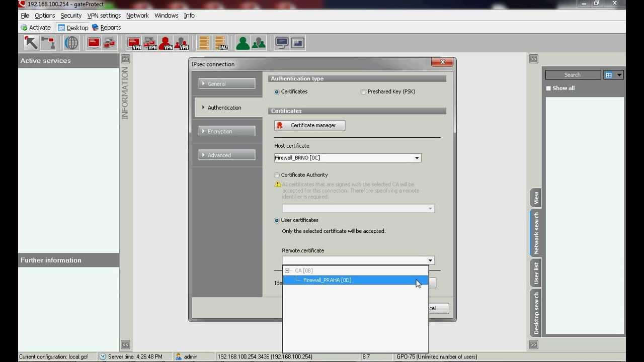Open the view mode dropdown arrow next to Search
Screen dimensions: 644x362
(x=619, y=75)
